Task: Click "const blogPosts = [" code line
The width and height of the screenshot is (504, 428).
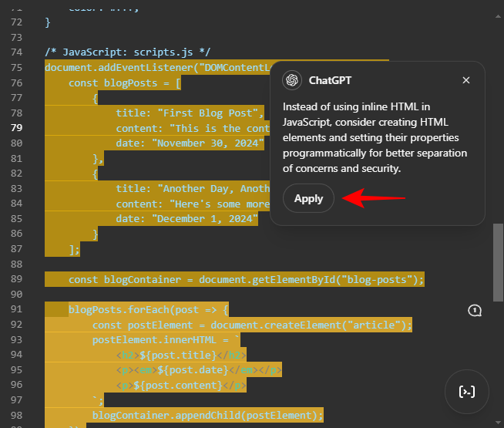Action: tap(125, 83)
